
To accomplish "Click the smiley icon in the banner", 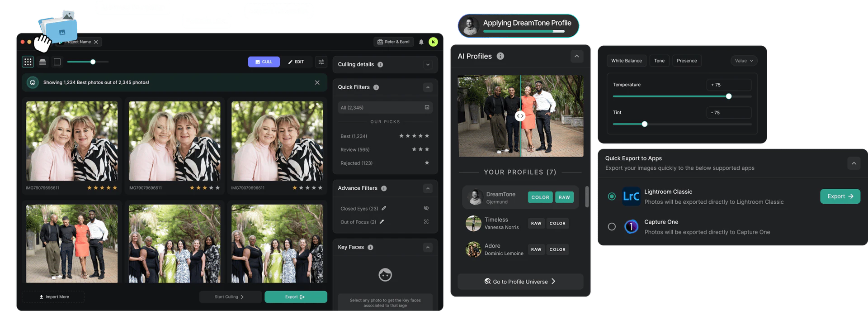I will [33, 82].
